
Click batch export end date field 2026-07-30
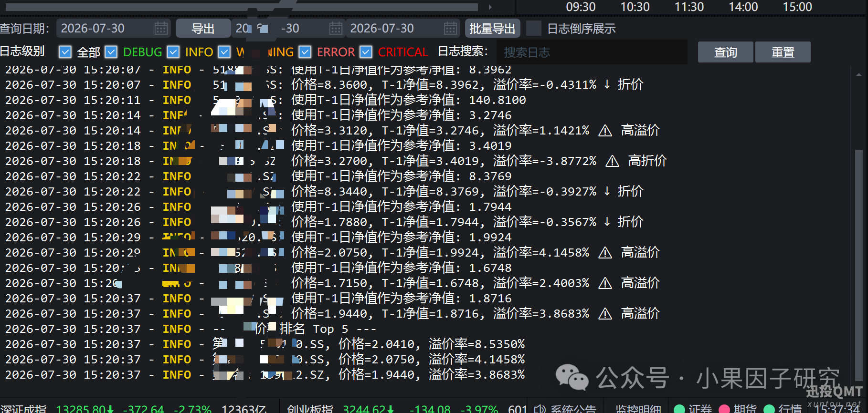click(402, 29)
